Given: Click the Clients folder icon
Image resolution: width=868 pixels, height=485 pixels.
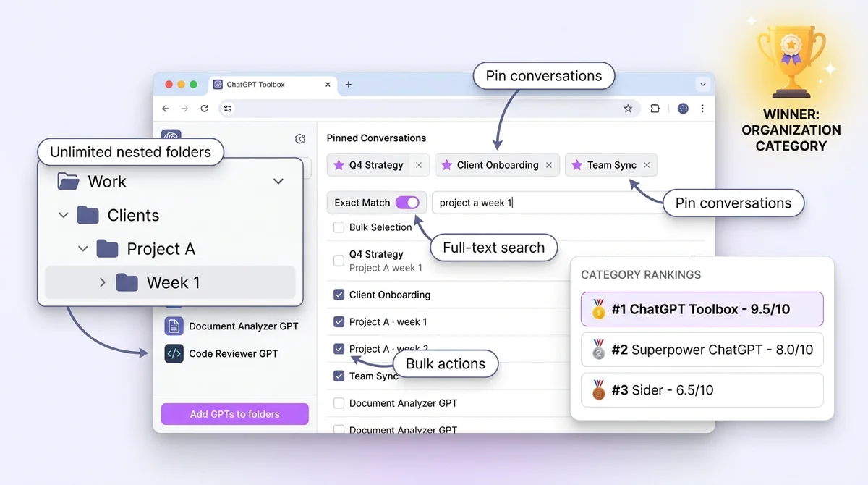Looking at the screenshot, I should [x=89, y=215].
